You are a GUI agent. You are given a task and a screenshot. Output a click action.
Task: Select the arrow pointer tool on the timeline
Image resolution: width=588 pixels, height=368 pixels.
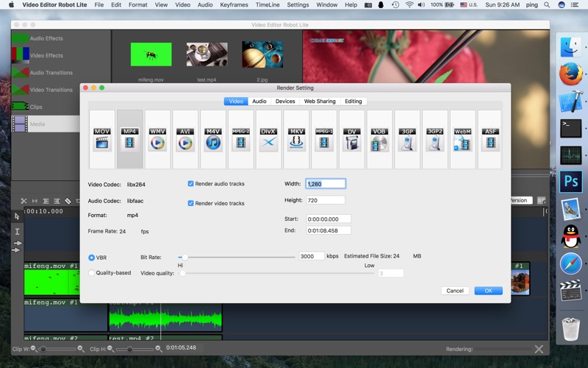[17, 216]
